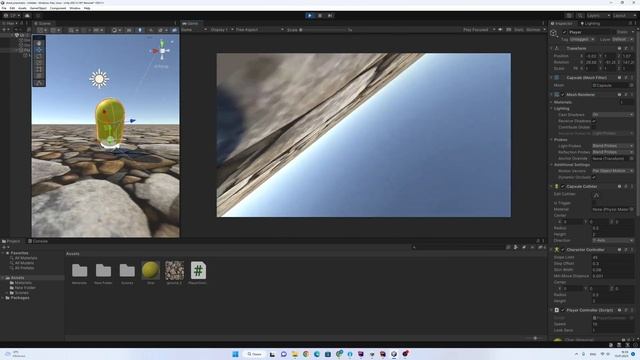The image size is (640, 360).
Task: Toggle Receive Shadows checkbox
Action: [594, 121]
